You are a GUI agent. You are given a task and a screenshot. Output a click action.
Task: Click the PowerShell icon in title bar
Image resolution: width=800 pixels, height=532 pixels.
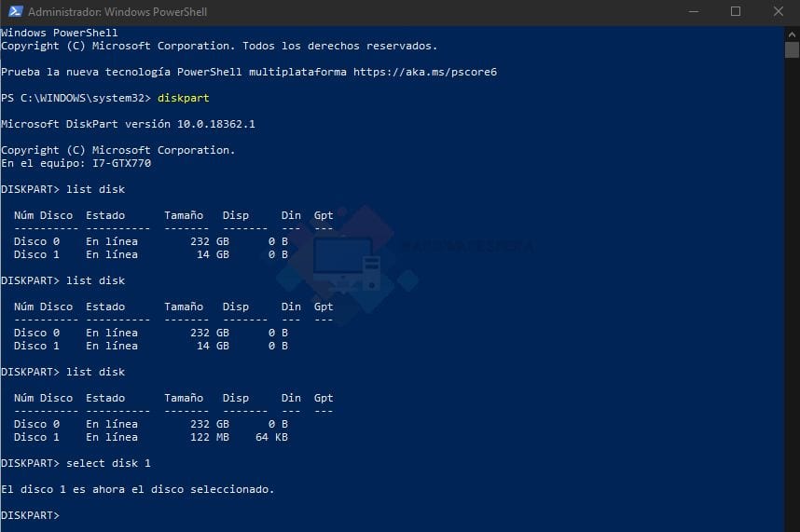[15, 11]
